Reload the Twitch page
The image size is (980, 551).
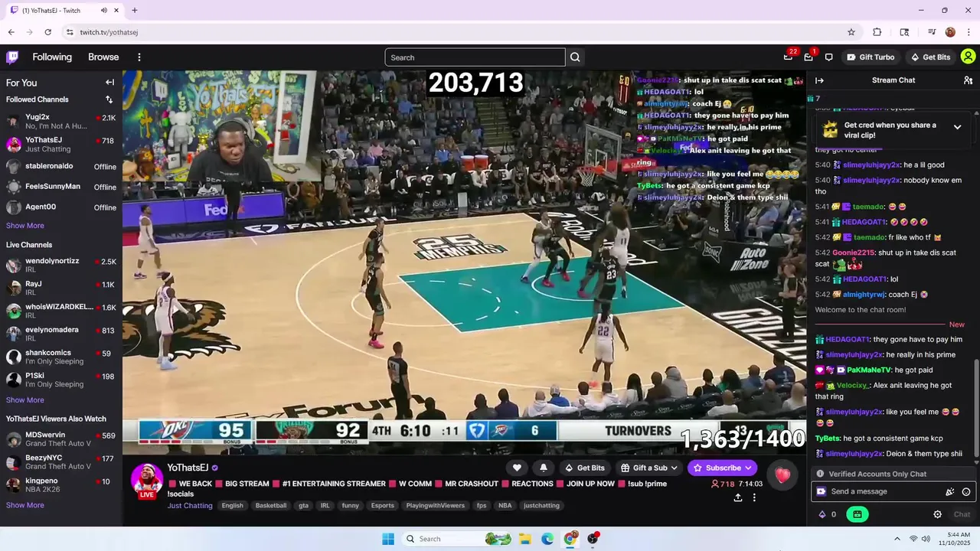click(x=47, y=32)
